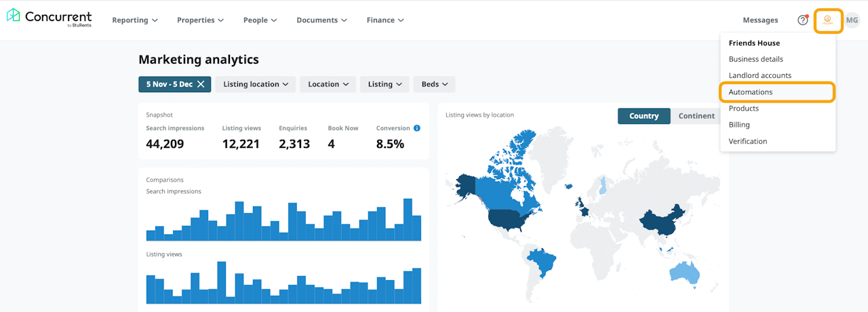Go to Business details
868x312 pixels.
[x=755, y=59]
